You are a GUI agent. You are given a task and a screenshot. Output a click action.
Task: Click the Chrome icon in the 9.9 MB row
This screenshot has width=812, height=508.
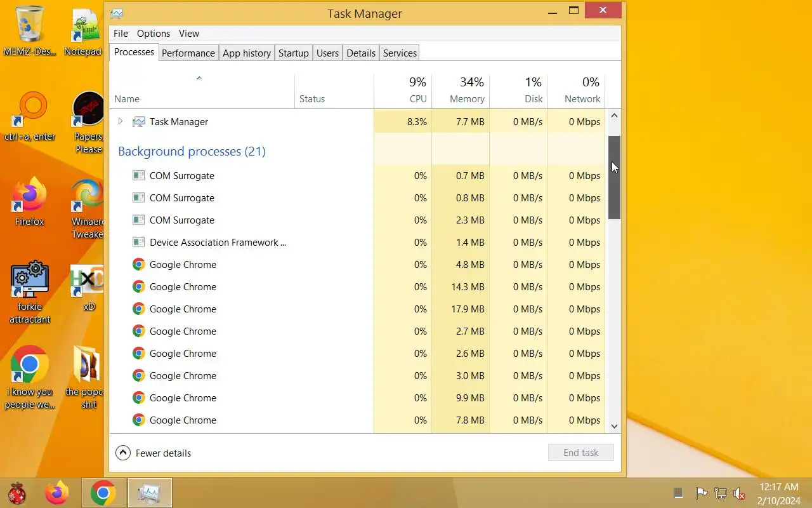(138, 398)
